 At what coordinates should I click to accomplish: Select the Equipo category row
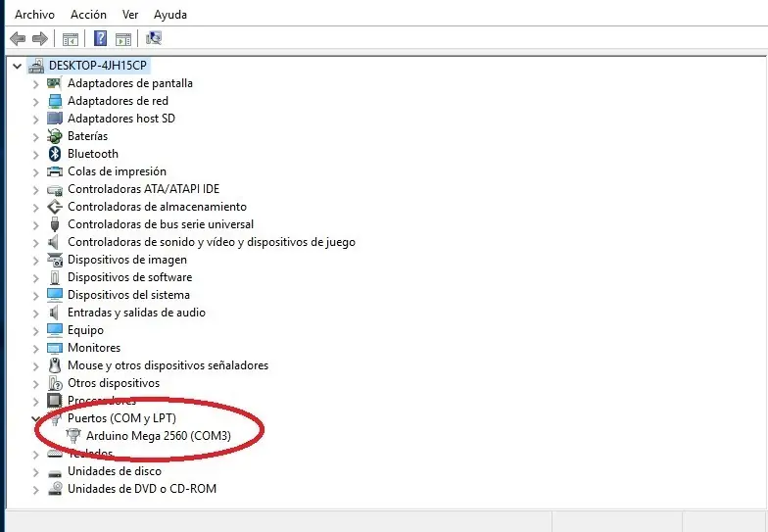86,330
